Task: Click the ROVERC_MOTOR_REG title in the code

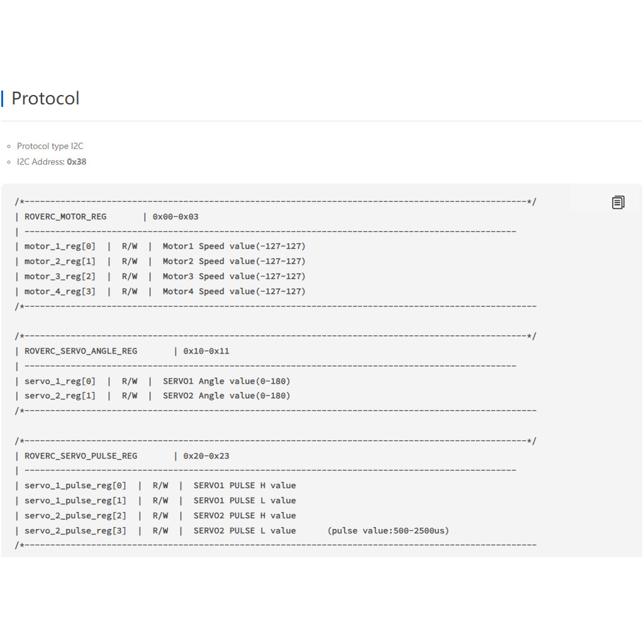Action: pyautogui.click(x=65, y=216)
